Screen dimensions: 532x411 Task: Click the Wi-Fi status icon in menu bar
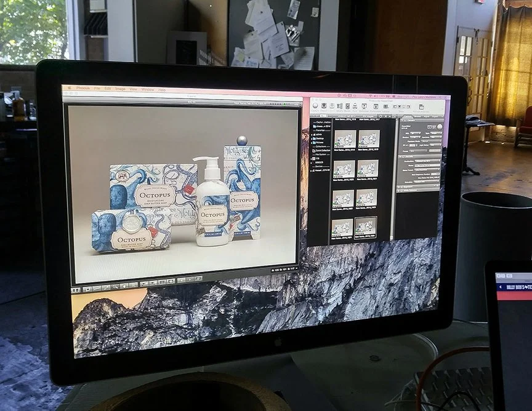click(x=371, y=97)
